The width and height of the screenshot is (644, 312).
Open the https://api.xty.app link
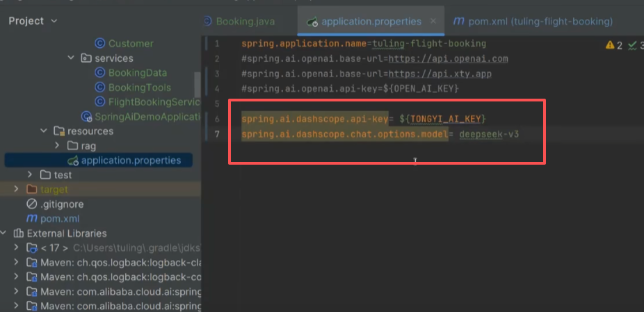point(440,74)
